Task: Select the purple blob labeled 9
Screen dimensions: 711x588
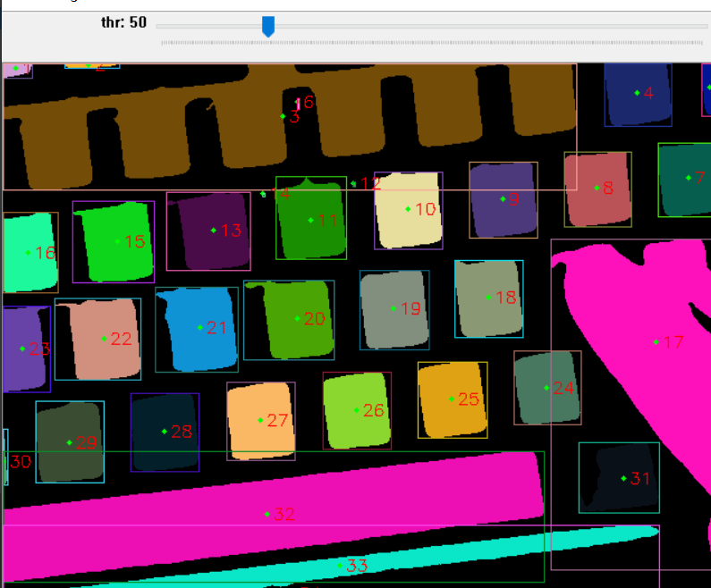Action: pos(504,200)
